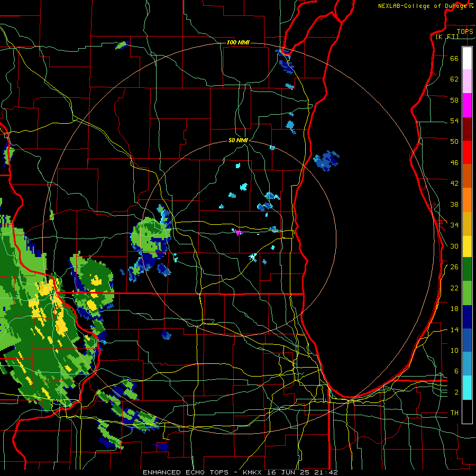This screenshot has width=476, height=476.
Task: Click the '100 NMI' range ring label
Action: coord(238,42)
